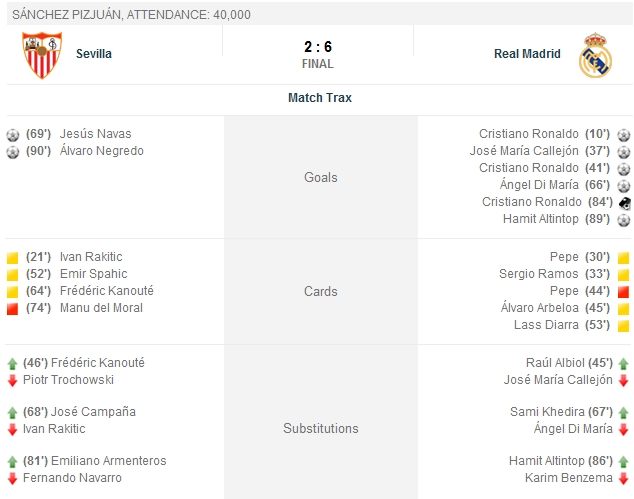Click the Real Madrid club crest

coord(594,56)
